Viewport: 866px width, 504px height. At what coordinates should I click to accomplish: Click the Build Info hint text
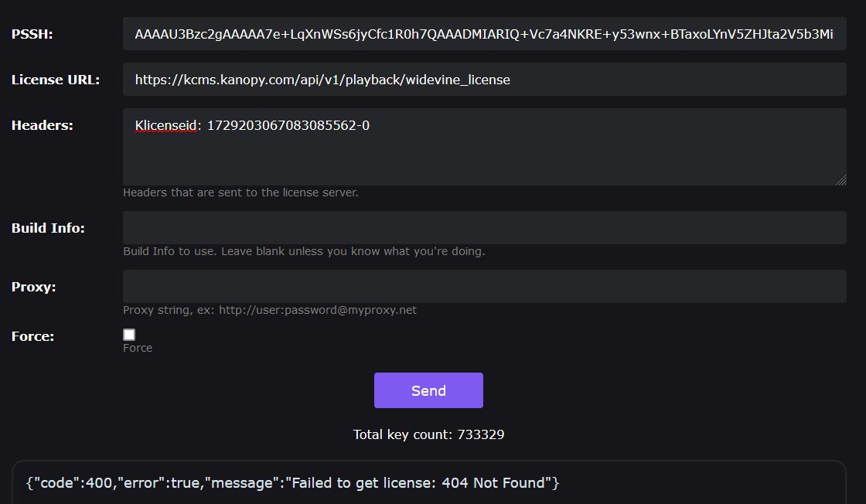tap(304, 251)
